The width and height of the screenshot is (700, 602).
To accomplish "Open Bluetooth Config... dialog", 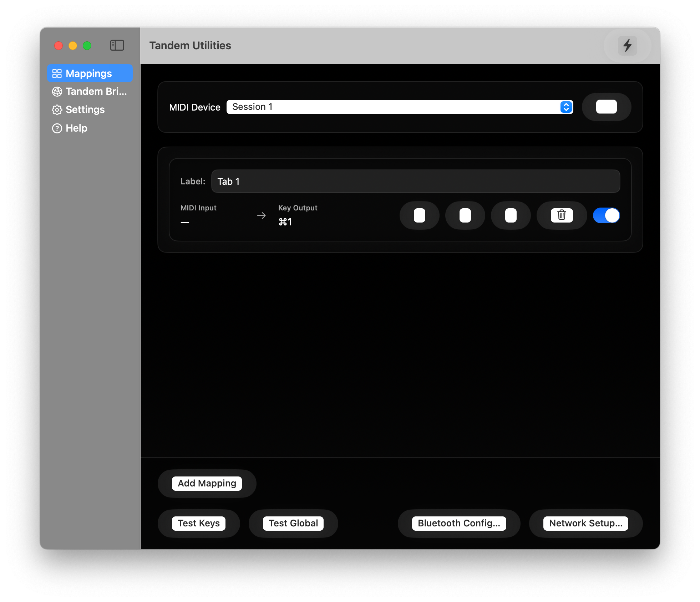I will (459, 523).
